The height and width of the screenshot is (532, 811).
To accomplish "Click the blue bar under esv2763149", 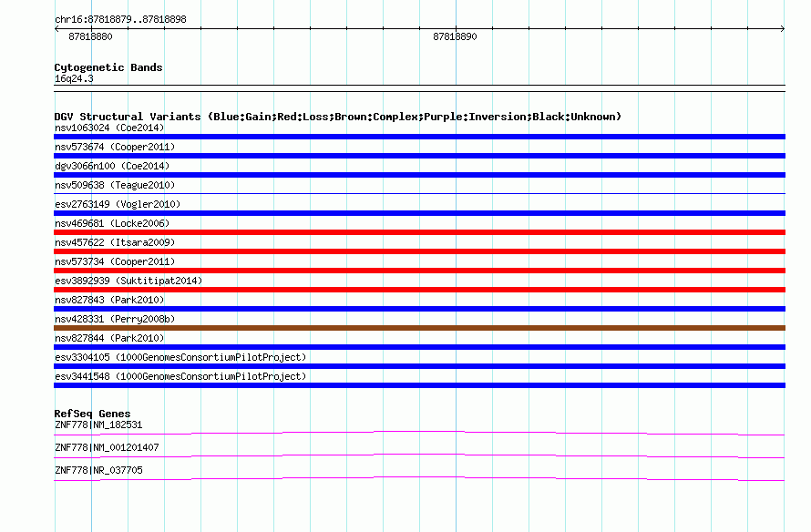I will point(419,213).
